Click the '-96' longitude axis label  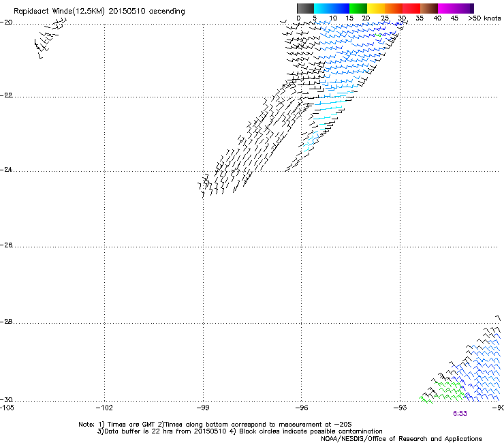[x=301, y=408]
